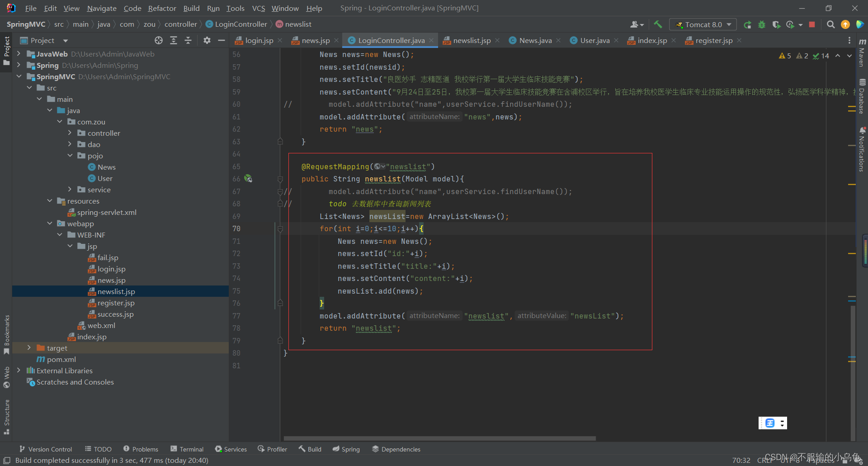
Task: Click the editor vertical scrollbar thumb
Action: click(853, 373)
